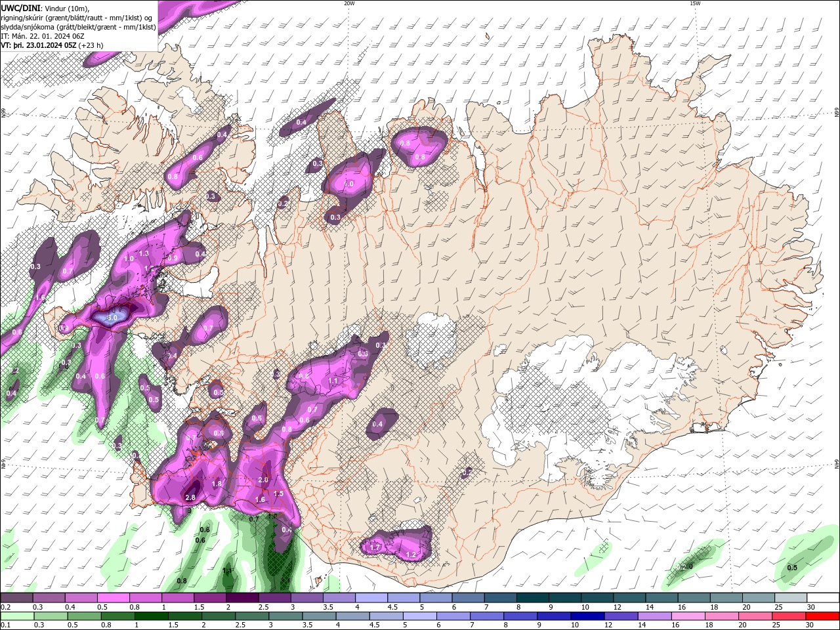Viewport: 840px width, 630px height.
Task: Click the 2.0 value in the southwest purple area
Action: [263, 480]
